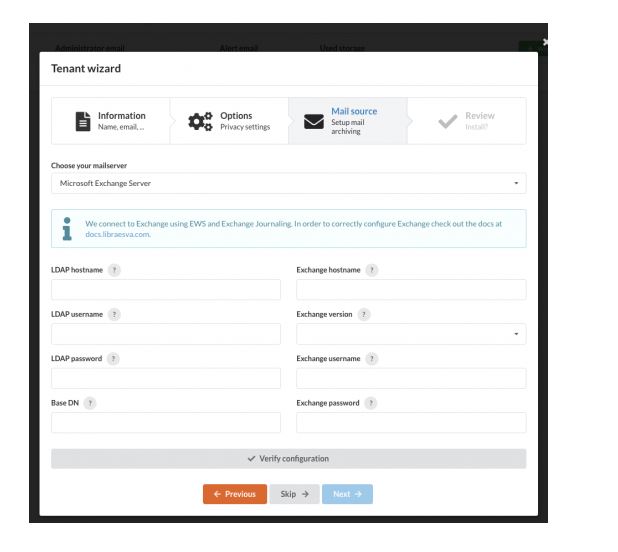
Task: Click the help icon beside LDAP hostname
Action: (x=114, y=270)
